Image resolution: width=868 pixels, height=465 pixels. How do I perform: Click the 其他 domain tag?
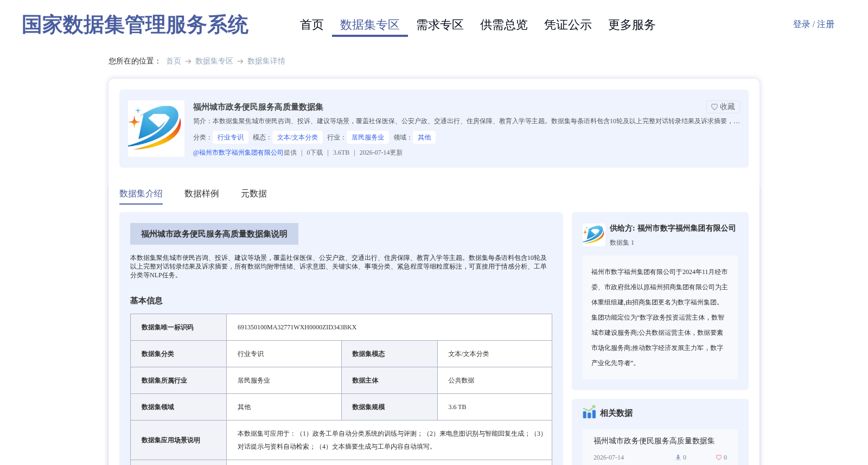click(x=424, y=137)
